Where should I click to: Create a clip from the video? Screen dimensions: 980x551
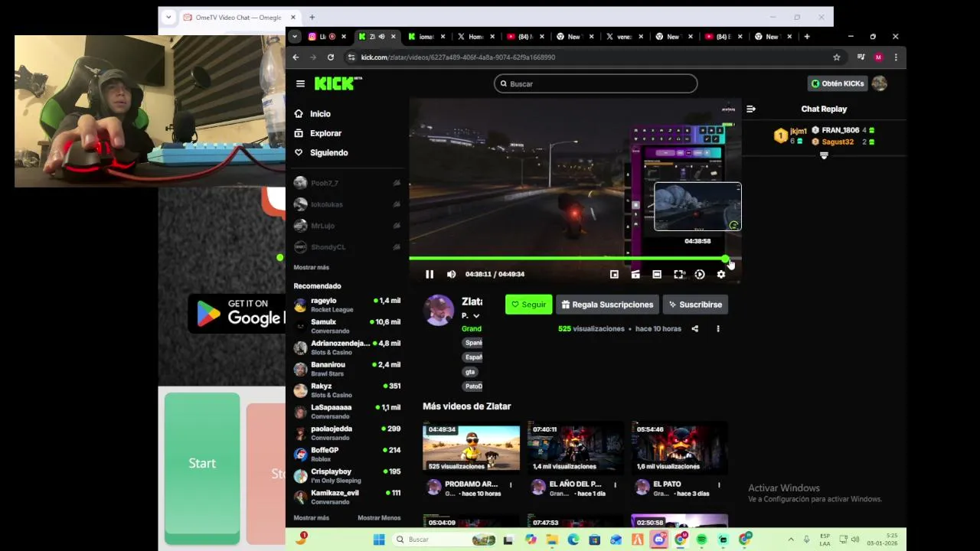635,274
